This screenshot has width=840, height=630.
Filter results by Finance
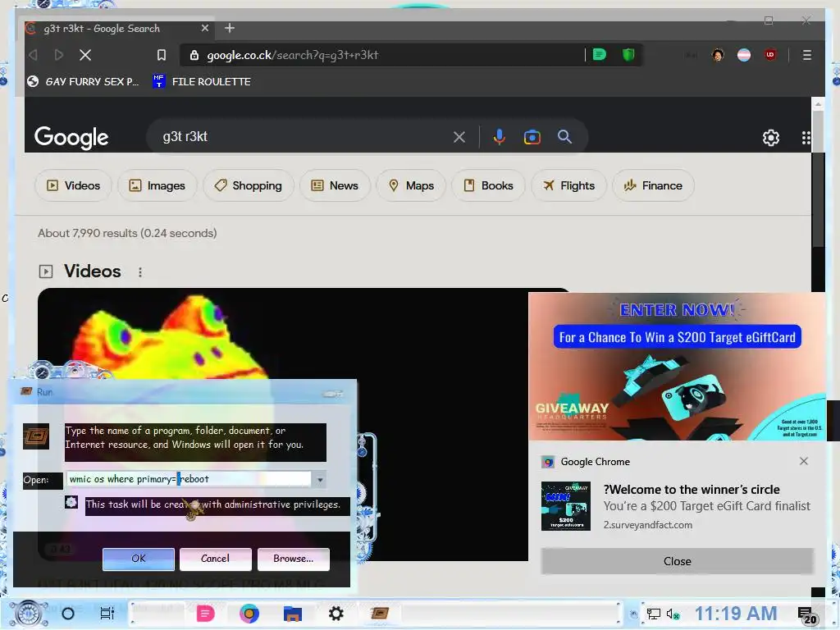click(x=653, y=185)
